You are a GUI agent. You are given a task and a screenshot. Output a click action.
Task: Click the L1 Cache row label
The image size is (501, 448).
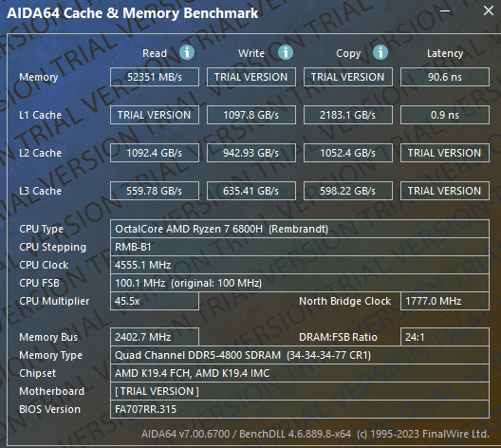point(40,115)
